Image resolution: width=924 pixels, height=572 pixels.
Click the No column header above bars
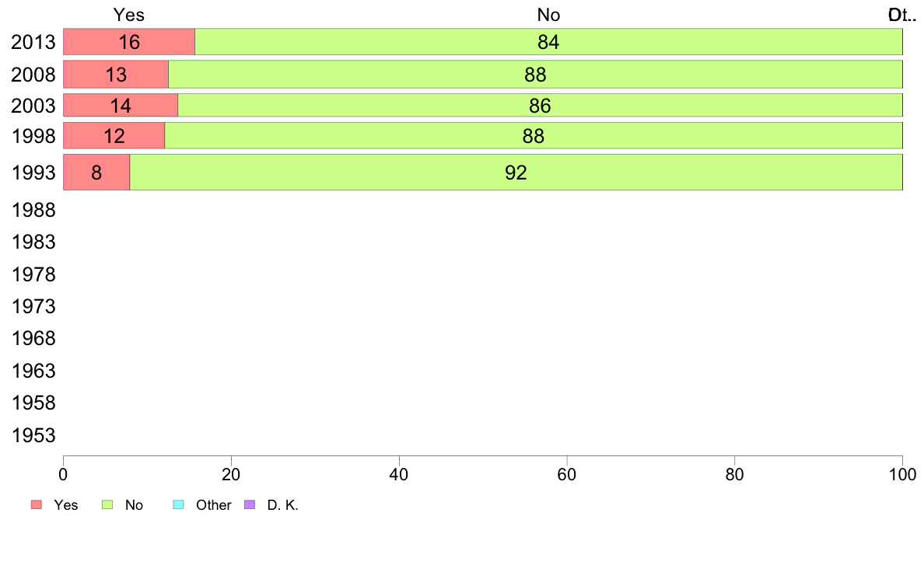[x=548, y=15]
